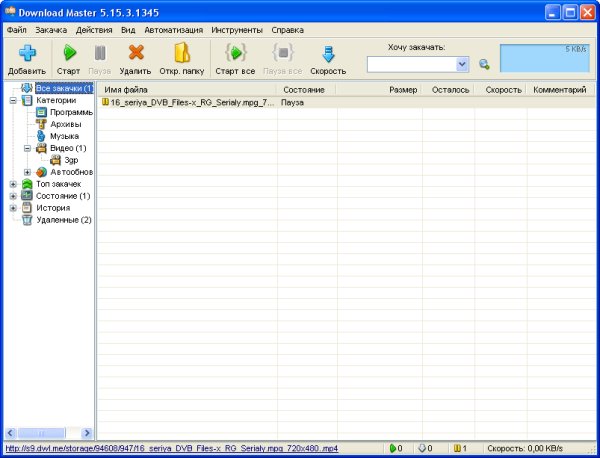
Task: Select Состояние (1) in the tree
Action: (x=63, y=196)
